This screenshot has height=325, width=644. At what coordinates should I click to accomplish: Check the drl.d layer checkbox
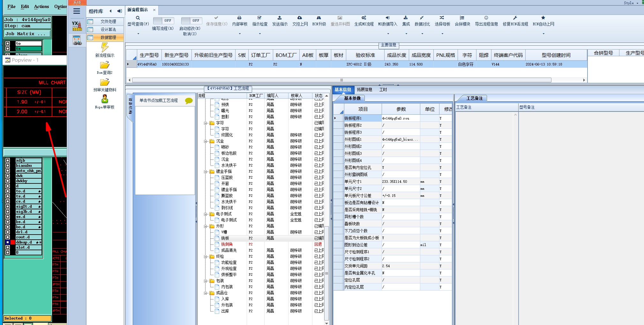click(x=8, y=232)
